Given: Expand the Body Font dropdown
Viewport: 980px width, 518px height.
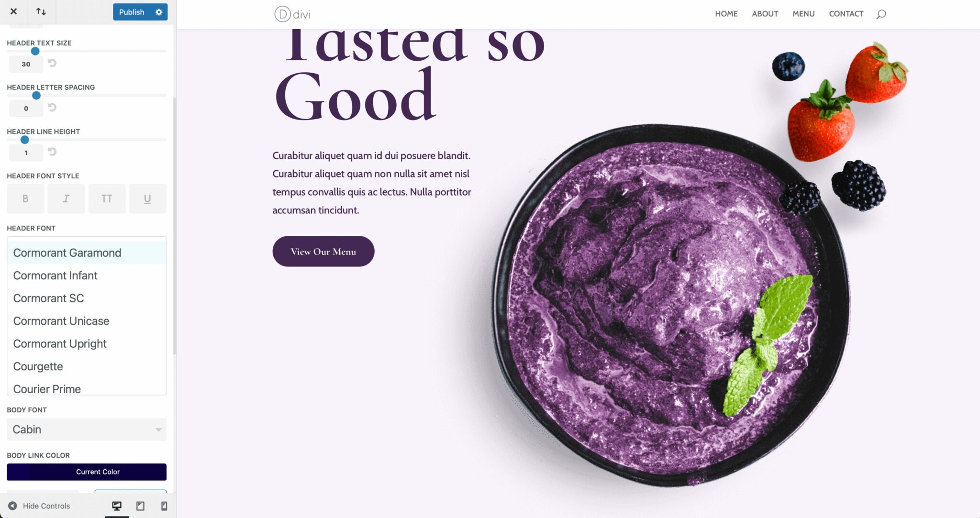Looking at the screenshot, I should tap(158, 428).
